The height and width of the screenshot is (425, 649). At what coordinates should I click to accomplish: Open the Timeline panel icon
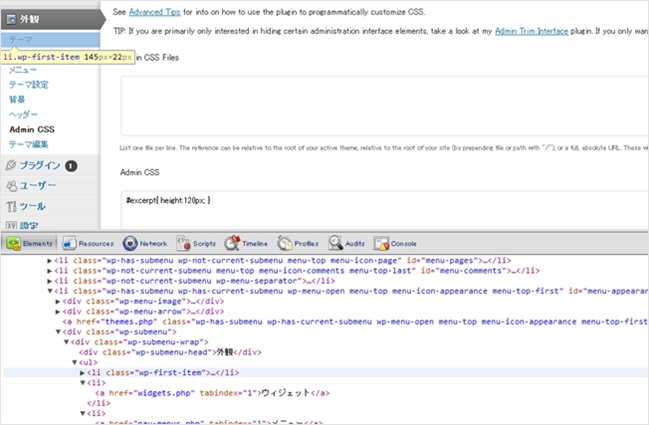pyautogui.click(x=232, y=243)
